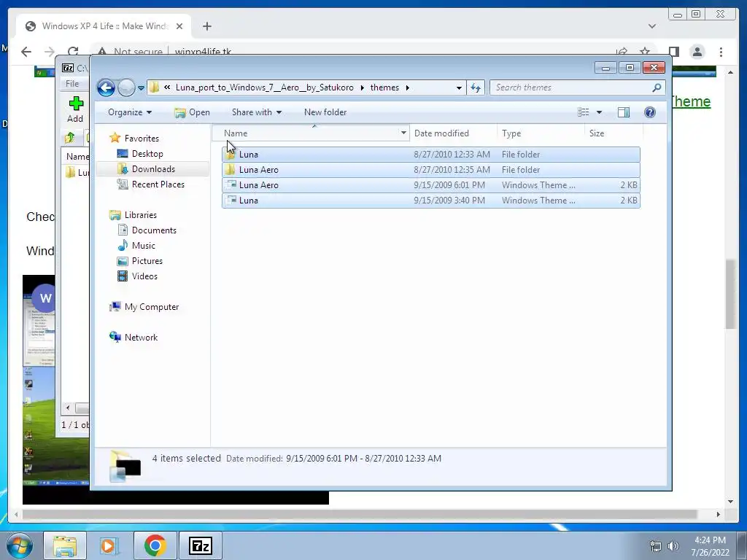Click the 7-Zip Add button
The image size is (747, 560).
tap(75, 109)
